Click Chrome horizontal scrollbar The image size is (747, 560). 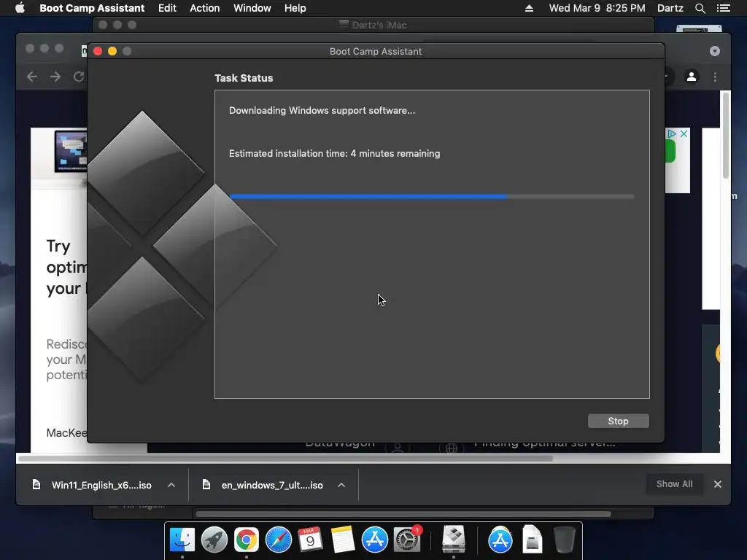tap(286, 459)
